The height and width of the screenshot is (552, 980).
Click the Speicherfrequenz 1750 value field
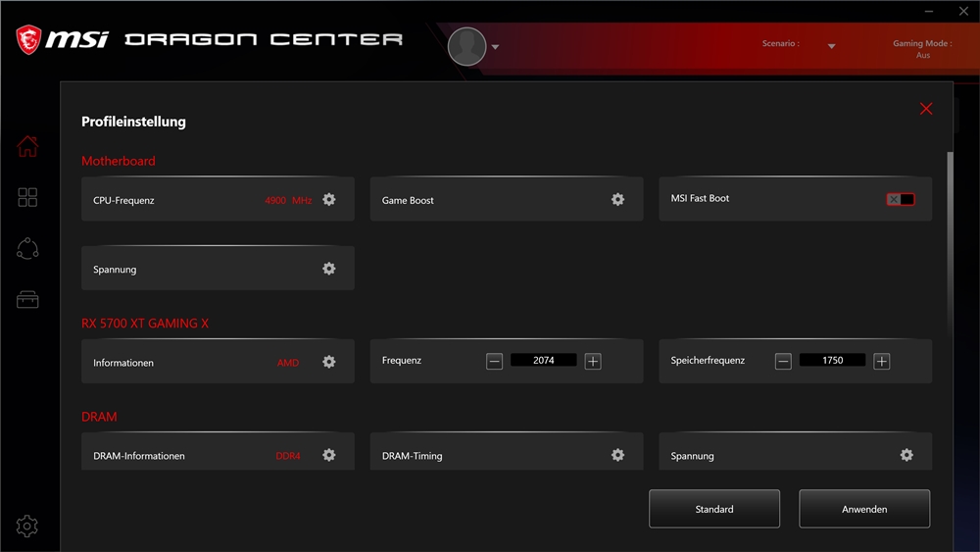832,361
